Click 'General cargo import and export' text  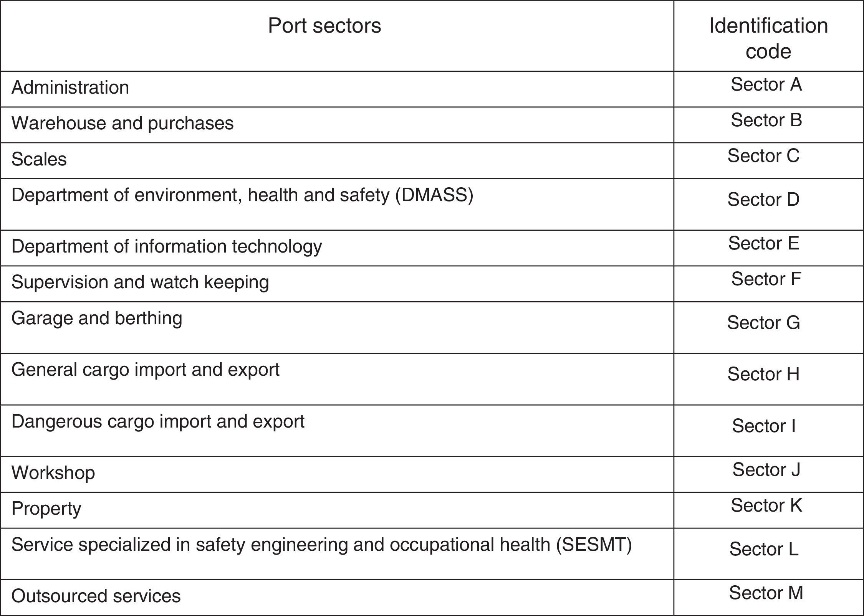(x=146, y=370)
